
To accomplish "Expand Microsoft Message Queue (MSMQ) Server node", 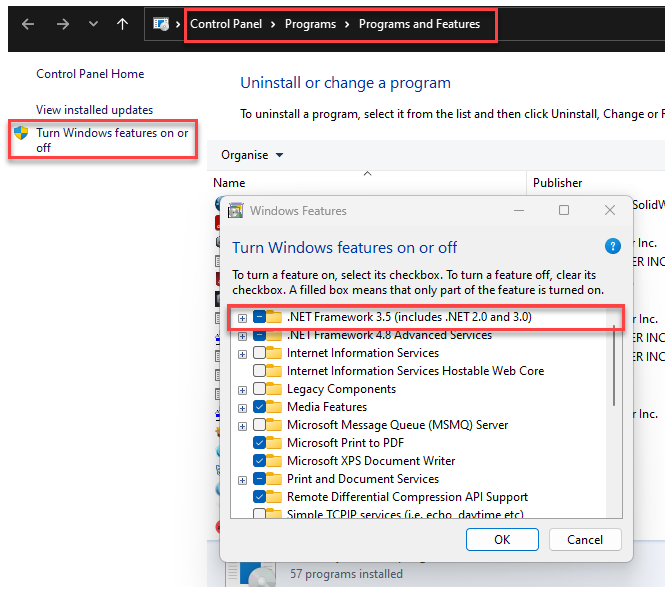I will point(243,426).
